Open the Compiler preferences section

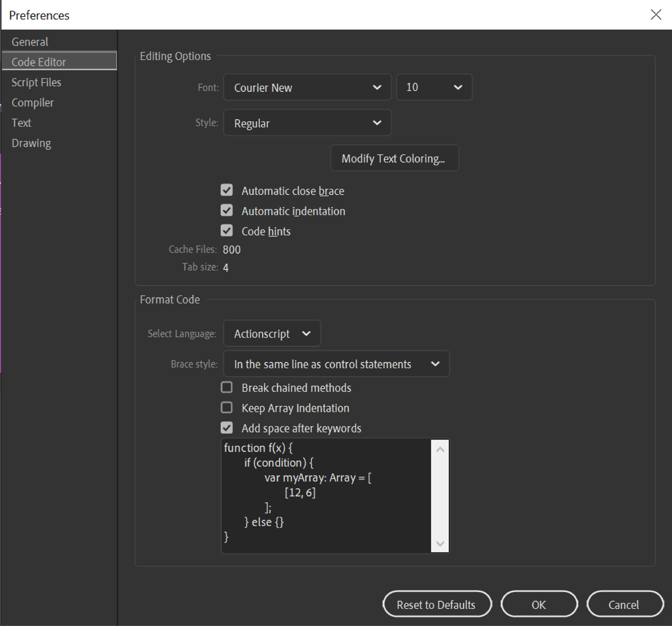[x=33, y=102]
